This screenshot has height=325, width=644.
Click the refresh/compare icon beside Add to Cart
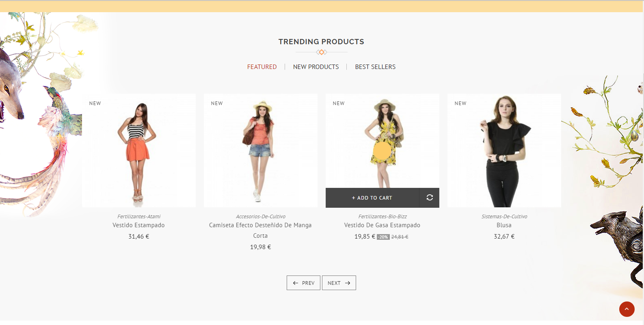click(429, 198)
